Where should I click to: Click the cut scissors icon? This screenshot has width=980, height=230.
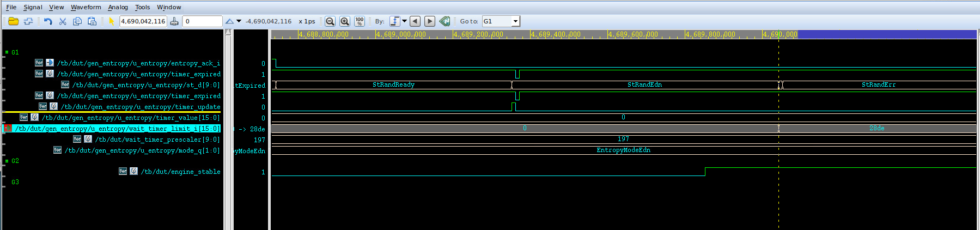pyautogui.click(x=63, y=21)
